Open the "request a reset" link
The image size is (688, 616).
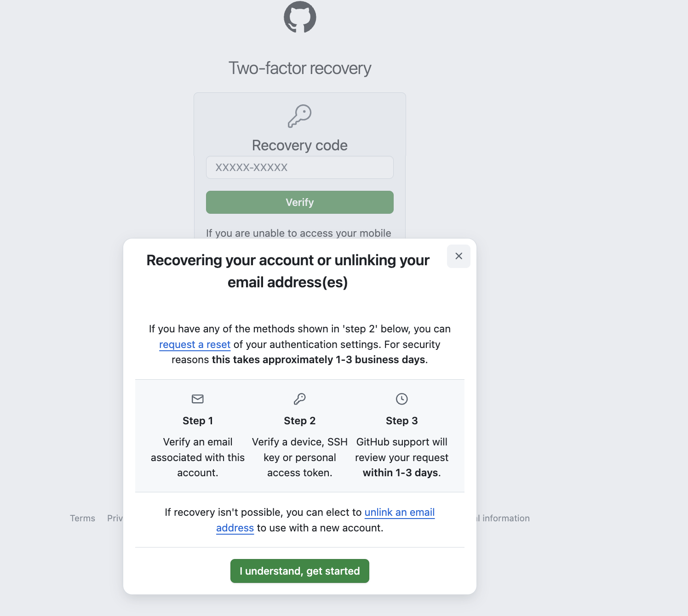click(195, 344)
